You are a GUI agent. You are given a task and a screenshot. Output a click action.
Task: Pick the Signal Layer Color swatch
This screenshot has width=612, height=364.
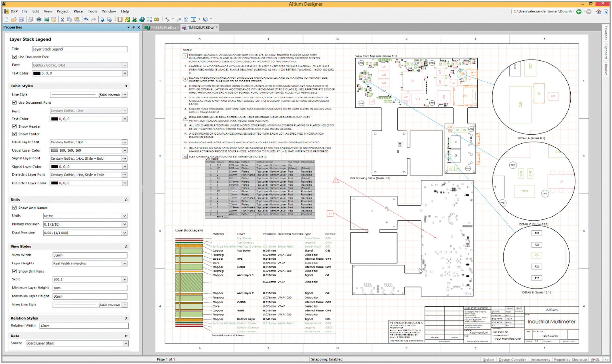tap(54, 167)
